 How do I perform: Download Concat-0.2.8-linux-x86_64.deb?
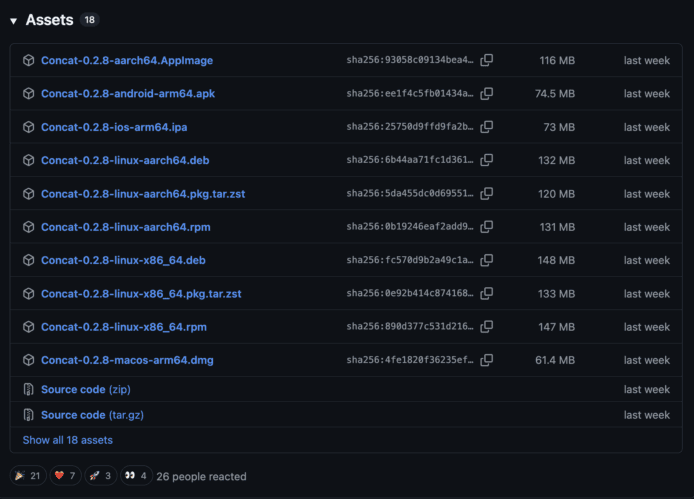(x=123, y=260)
